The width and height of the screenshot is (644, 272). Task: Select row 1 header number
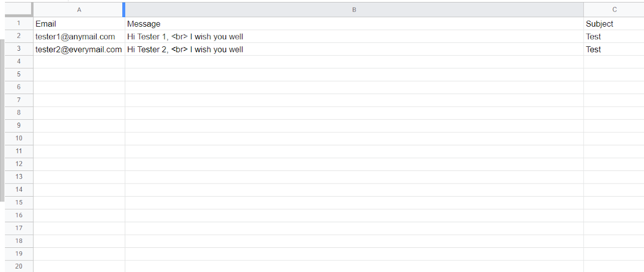(x=19, y=24)
